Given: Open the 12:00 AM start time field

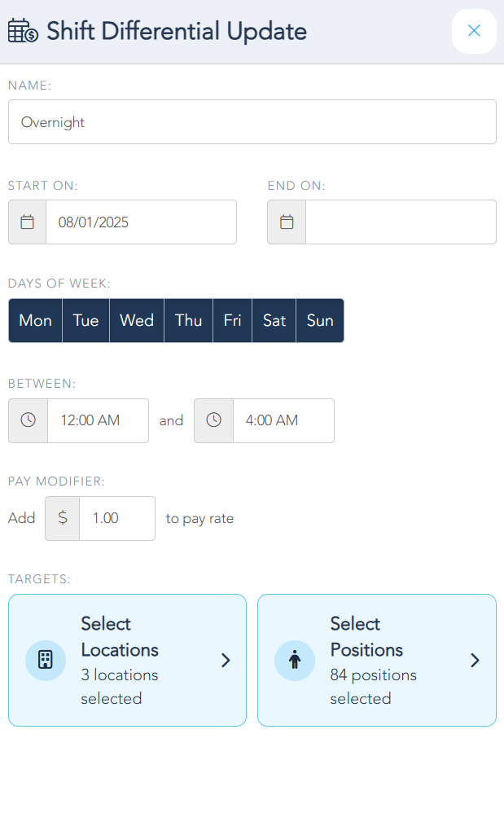Looking at the screenshot, I should point(98,420).
